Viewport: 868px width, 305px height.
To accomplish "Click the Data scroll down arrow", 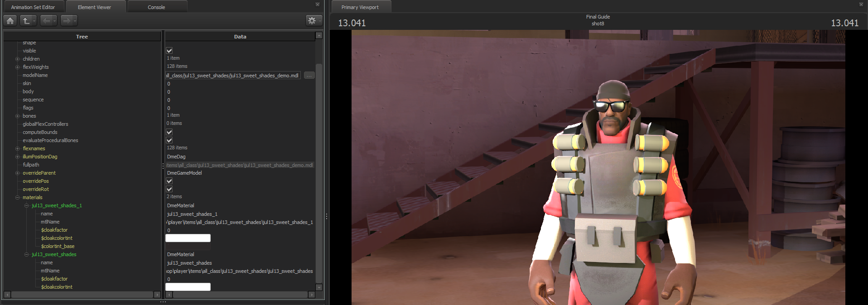I will coord(319,287).
